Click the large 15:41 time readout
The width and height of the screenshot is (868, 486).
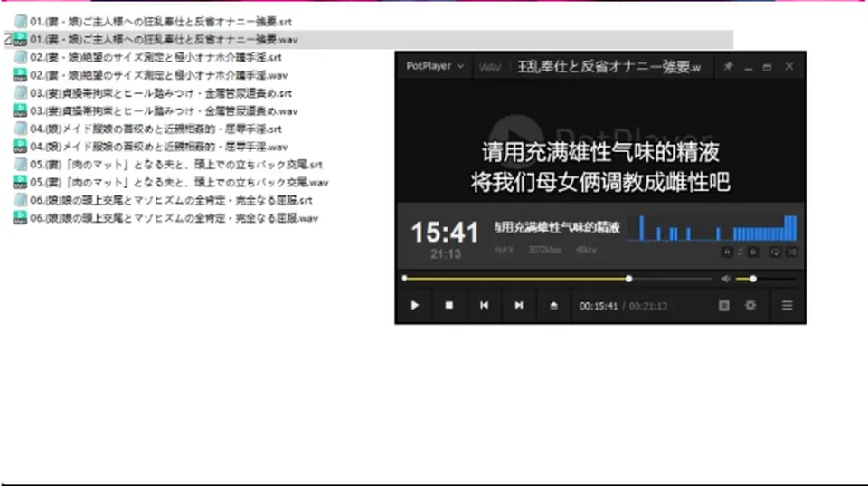tap(445, 233)
